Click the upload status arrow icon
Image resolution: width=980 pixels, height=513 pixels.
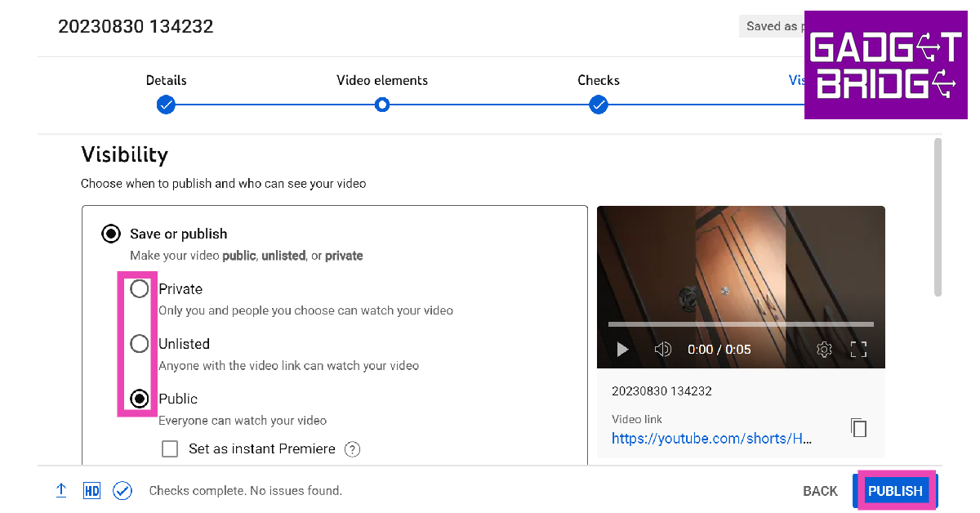coord(61,490)
